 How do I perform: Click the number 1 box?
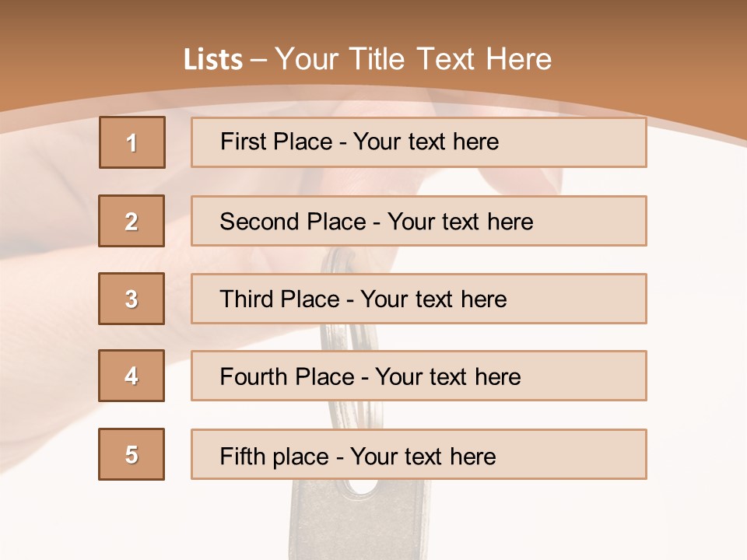click(x=132, y=142)
